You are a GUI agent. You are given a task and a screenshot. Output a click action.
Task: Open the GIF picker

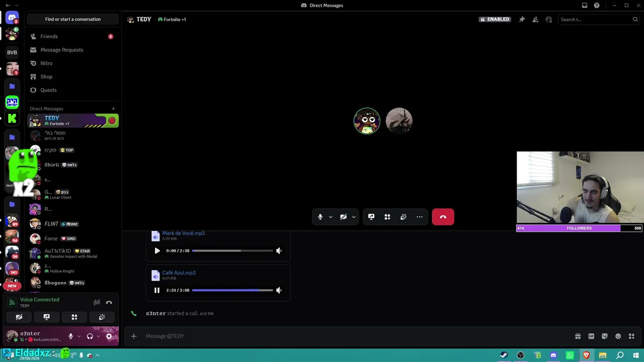coord(591,336)
